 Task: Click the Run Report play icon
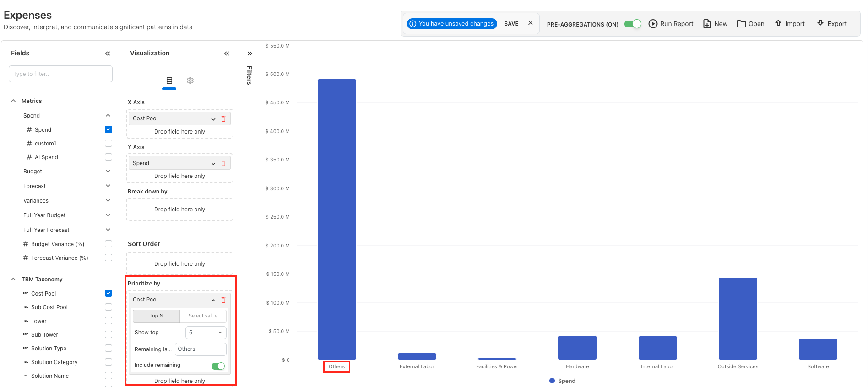pyautogui.click(x=653, y=24)
